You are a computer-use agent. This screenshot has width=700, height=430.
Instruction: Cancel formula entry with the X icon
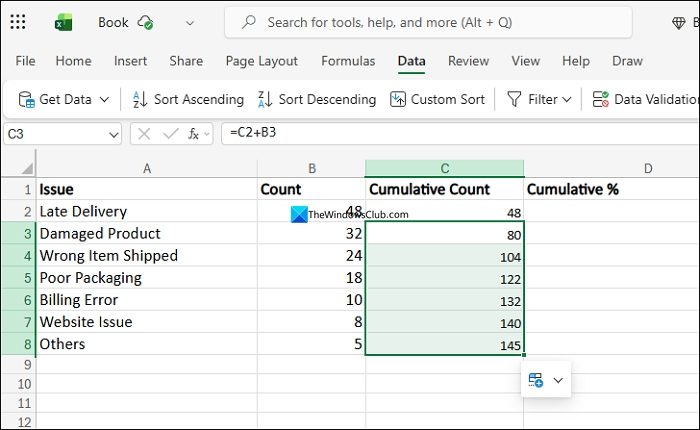click(144, 134)
